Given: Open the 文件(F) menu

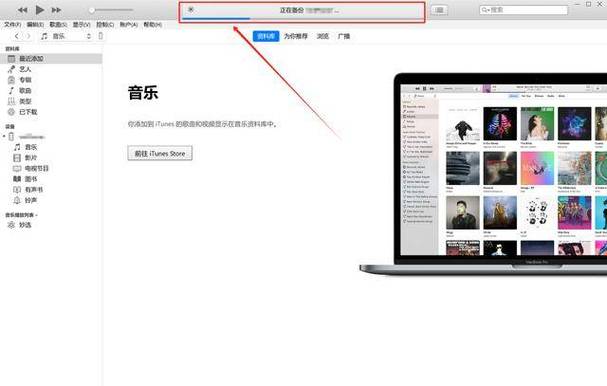Looking at the screenshot, I should 12,24.
